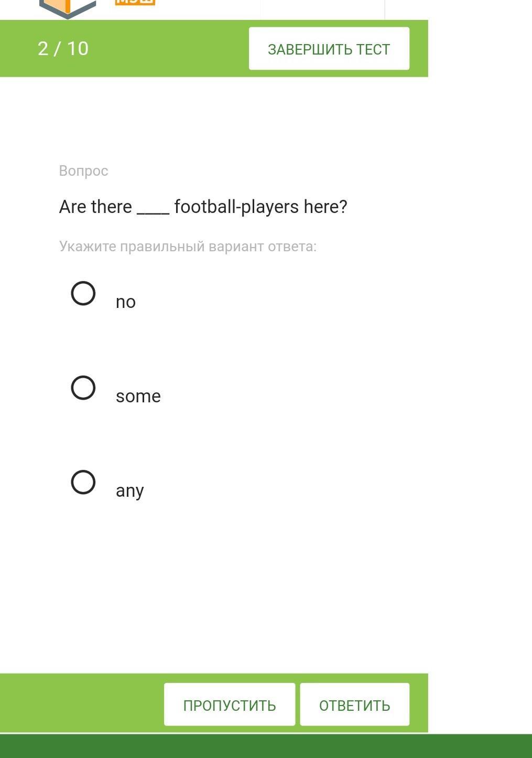Click the "Вопрос" heading label

[x=84, y=171]
